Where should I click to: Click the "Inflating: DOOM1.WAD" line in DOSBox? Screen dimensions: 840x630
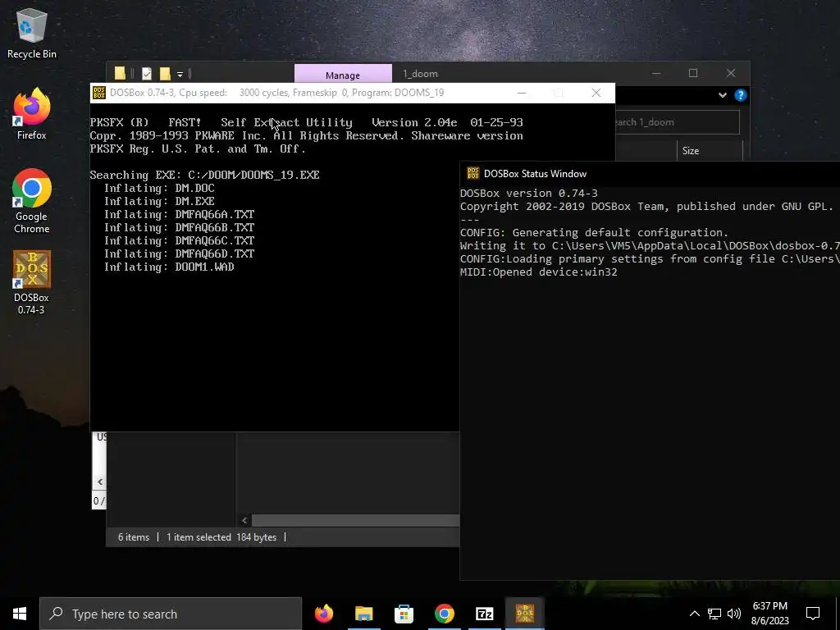pos(169,267)
